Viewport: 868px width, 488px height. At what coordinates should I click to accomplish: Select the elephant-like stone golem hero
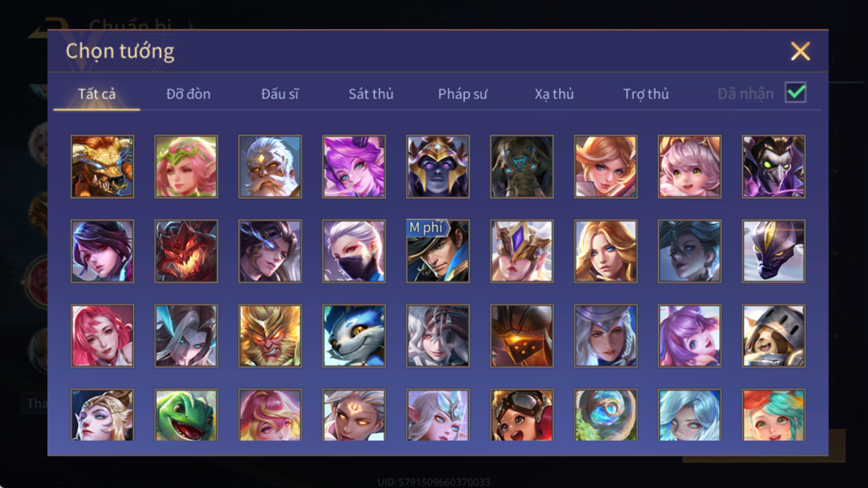click(522, 167)
